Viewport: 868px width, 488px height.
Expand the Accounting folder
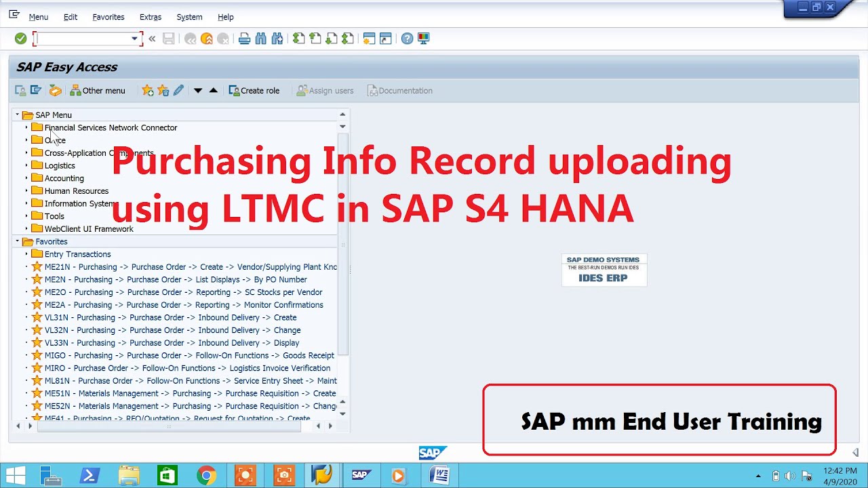(26, 178)
